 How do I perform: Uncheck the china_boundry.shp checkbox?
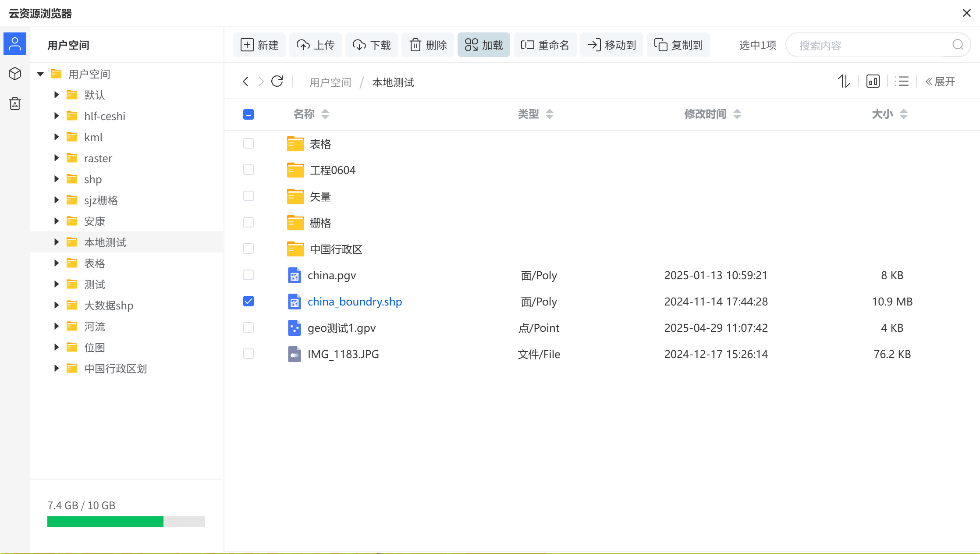pyautogui.click(x=249, y=302)
